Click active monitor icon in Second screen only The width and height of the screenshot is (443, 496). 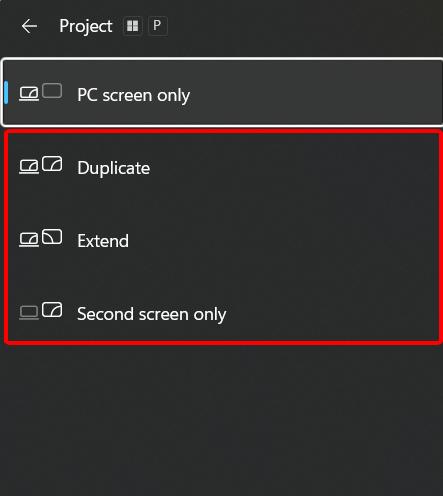coord(52,310)
